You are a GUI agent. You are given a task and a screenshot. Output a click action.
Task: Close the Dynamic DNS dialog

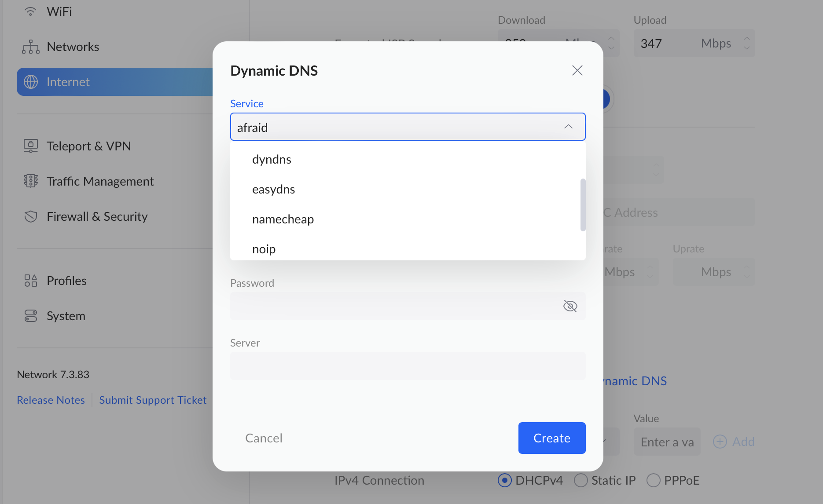coord(577,70)
